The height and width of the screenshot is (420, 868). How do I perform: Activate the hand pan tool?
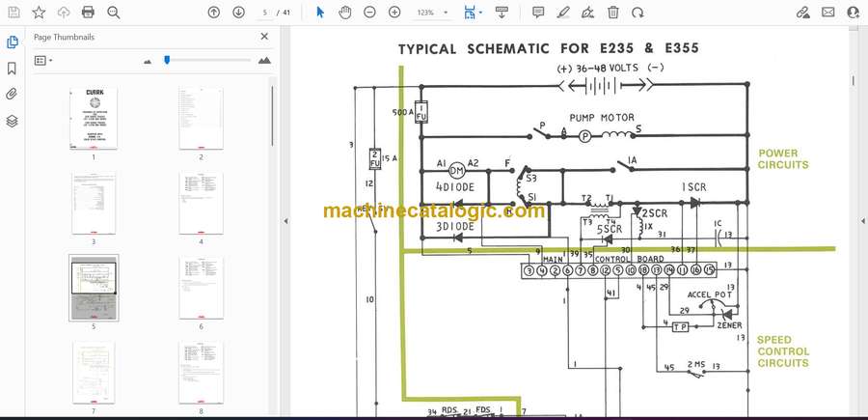pyautogui.click(x=345, y=13)
